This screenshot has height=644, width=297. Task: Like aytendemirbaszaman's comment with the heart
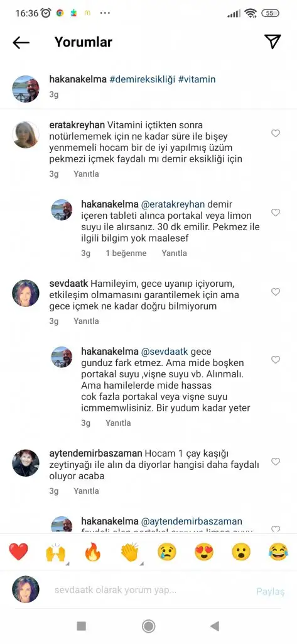[276, 462]
